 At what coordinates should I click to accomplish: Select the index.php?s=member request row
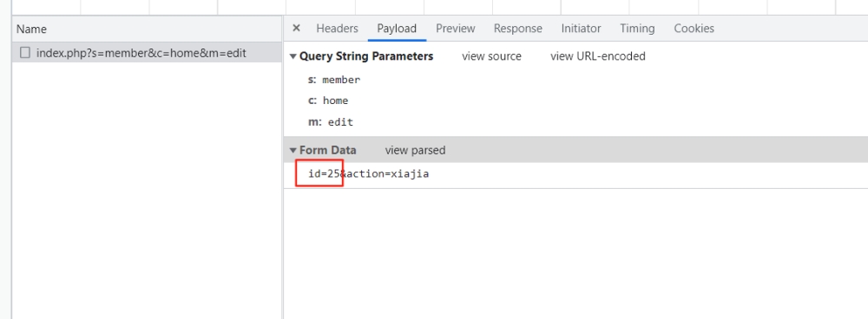(x=147, y=53)
